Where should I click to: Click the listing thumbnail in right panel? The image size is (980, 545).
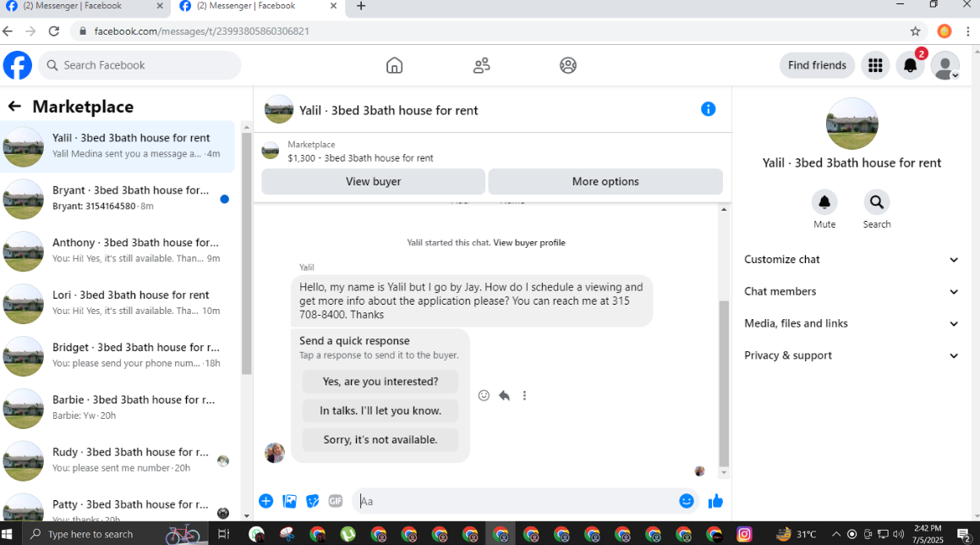point(851,124)
